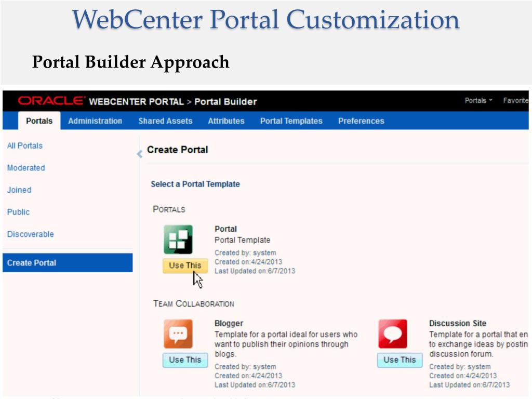Click the Blogger template title
This screenshot has height=399, width=532.
point(229,323)
